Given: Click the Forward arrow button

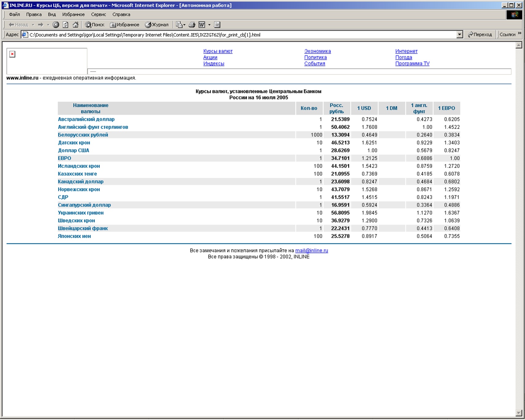Looking at the screenshot, I should pyautogui.click(x=41, y=25).
